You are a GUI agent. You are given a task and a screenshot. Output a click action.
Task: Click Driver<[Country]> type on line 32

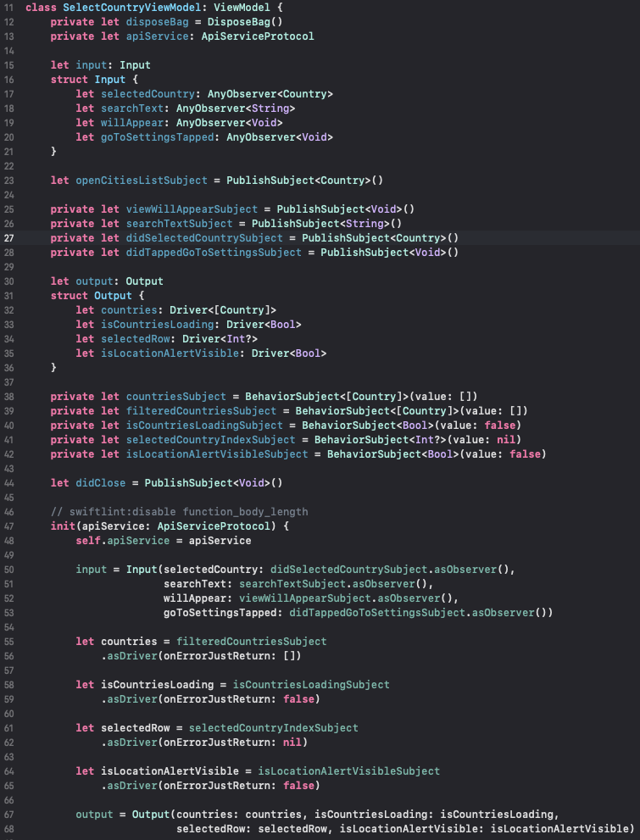click(x=223, y=311)
